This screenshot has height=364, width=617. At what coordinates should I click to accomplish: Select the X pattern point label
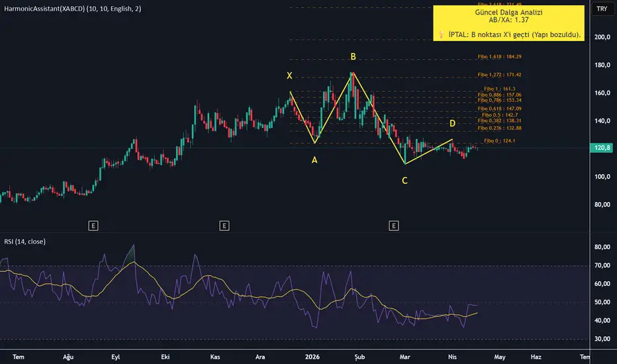(x=289, y=76)
